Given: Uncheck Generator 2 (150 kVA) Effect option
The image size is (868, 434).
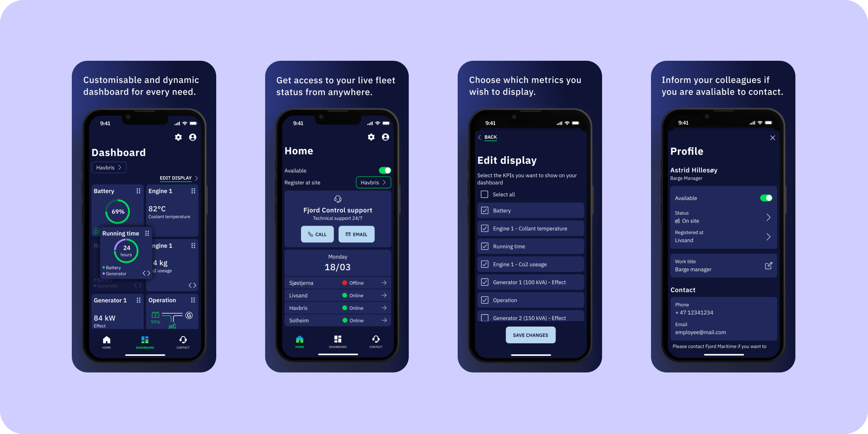Looking at the screenshot, I should pos(485,318).
